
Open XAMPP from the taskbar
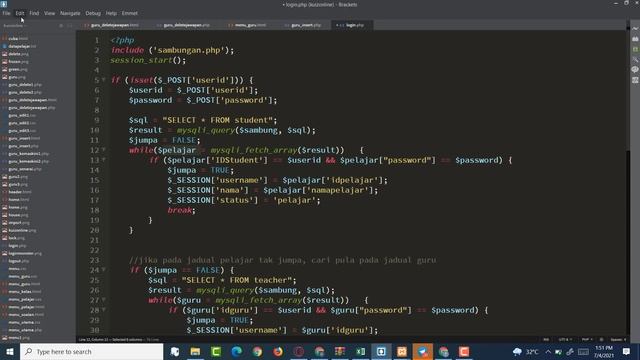tap(402, 351)
